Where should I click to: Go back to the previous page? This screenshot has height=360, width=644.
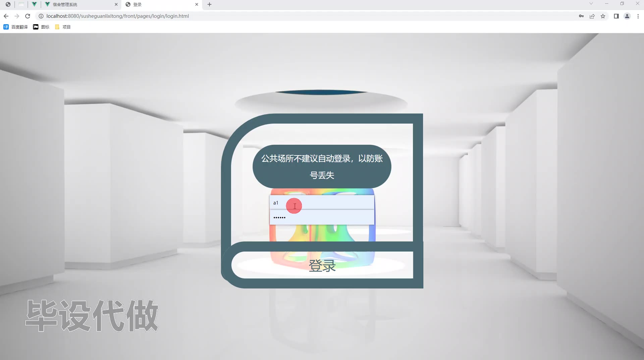(x=6, y=16)
